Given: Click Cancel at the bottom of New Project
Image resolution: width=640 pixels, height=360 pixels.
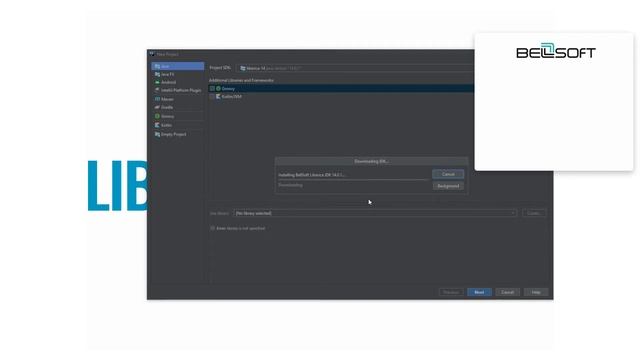Looking at the screenshot, I should pyautogui.click(x=507, y=292).
